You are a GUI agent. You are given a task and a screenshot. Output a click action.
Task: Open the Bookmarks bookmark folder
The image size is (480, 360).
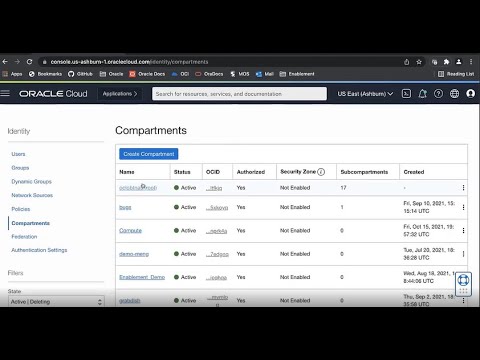tap(45, 74)
